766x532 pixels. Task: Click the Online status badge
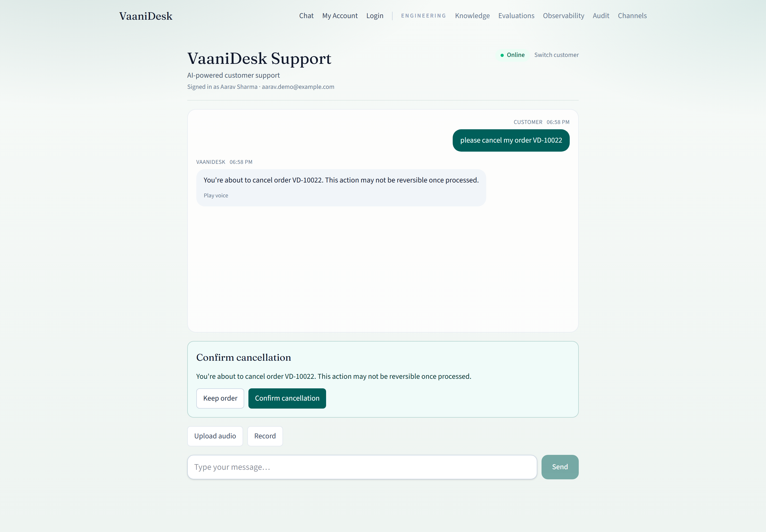pyautogui.click(x=512, y=55)
